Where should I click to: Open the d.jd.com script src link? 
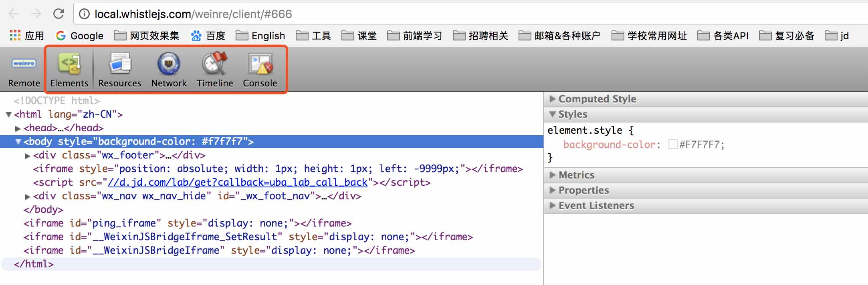pos(238,183)
